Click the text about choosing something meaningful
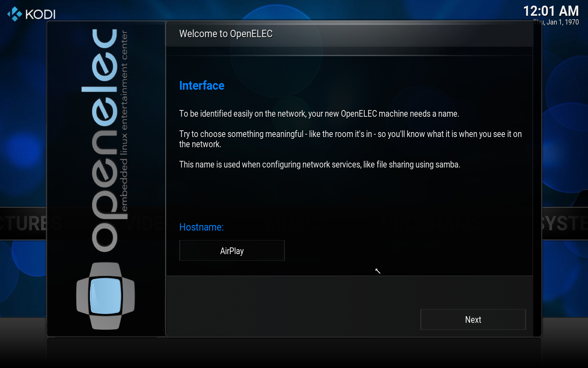The width and height of the screenshot is (588, 368). 350,139
